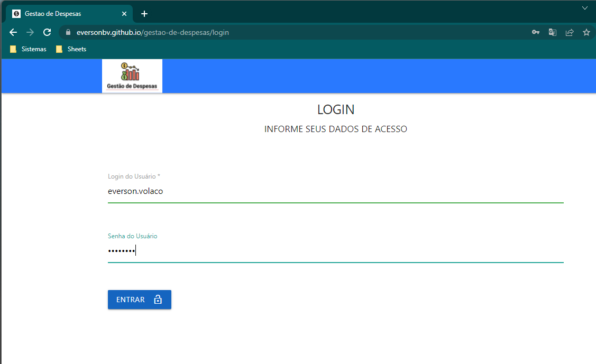
Task: Focus the Login do Usuário field
Action: [335, 191]
